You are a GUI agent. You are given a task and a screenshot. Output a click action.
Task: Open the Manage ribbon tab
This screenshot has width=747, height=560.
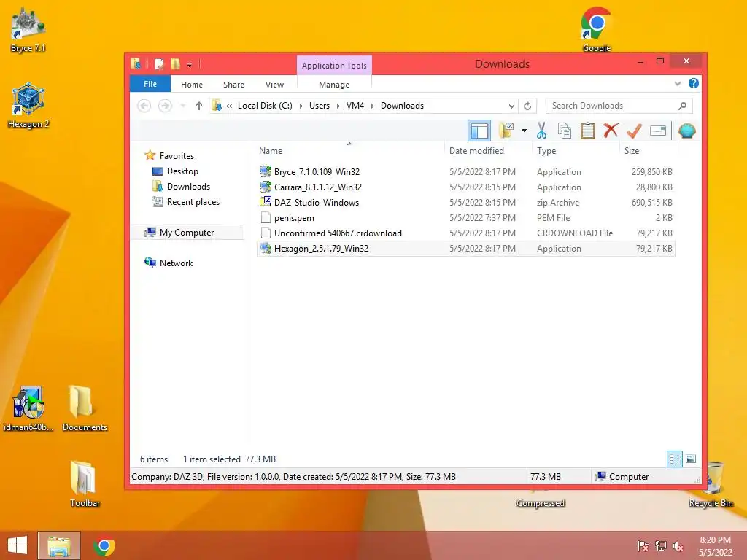click(x=334, y=85)
